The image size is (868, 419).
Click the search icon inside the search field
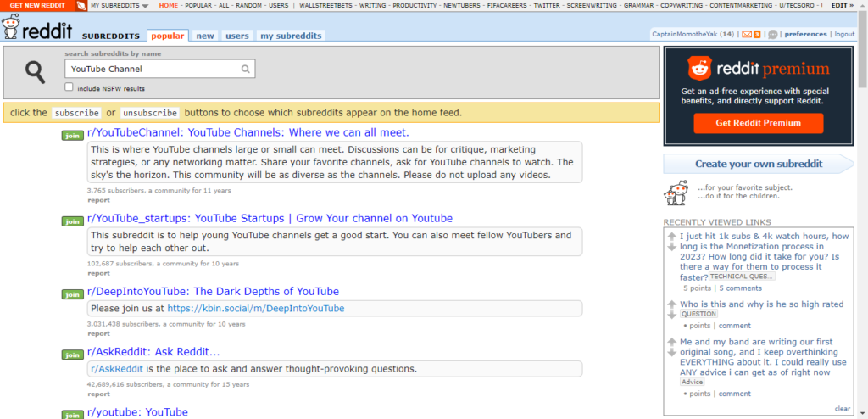click(245, 70)
